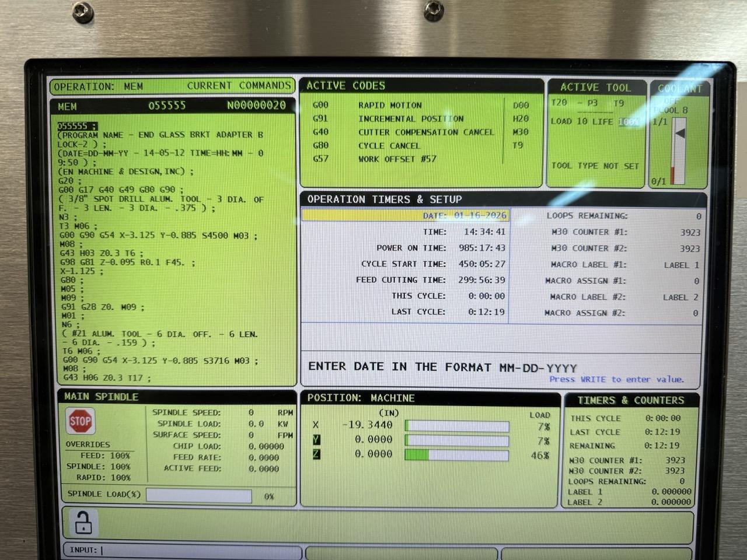Screen dimensions: 747x560
Task: Click the Z axis load bar
Action: (x=456, y=455)
